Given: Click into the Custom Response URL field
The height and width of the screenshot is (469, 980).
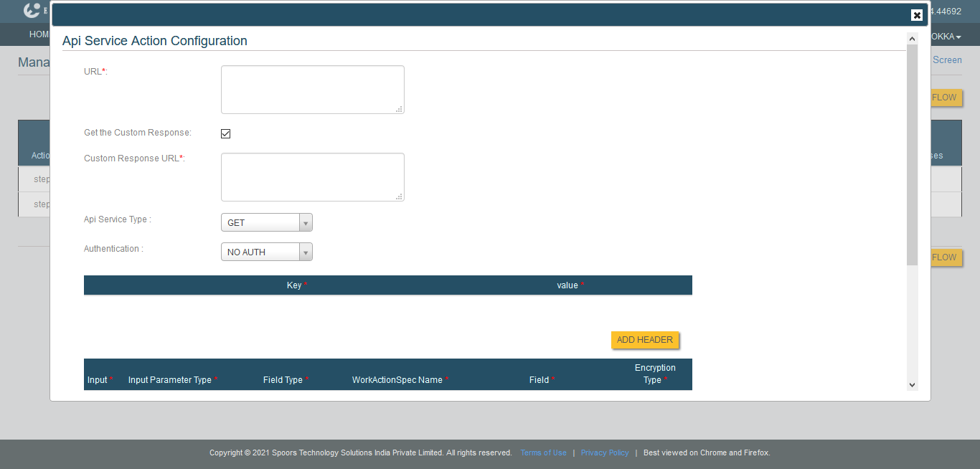Looking at the screenshot, I should click(x=312, y=177).
